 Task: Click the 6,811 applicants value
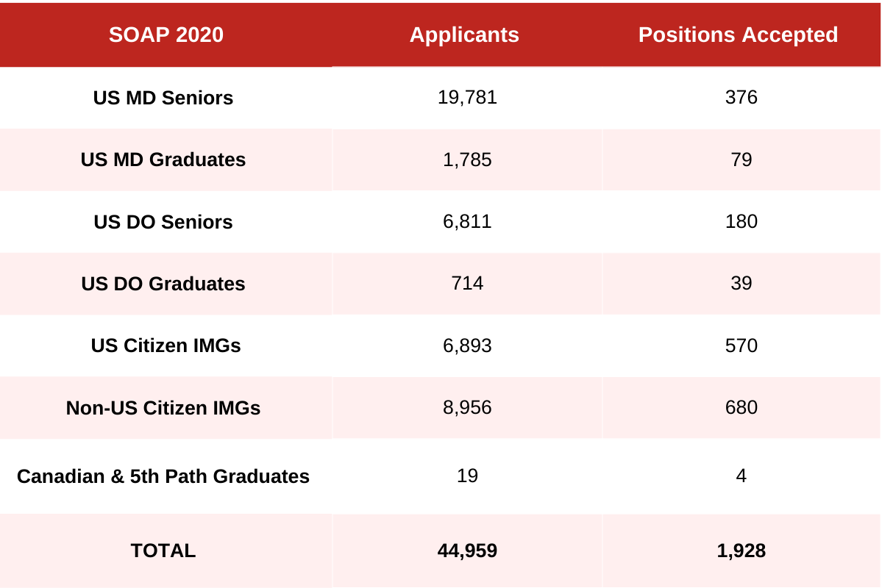click(x=467, y=222)
